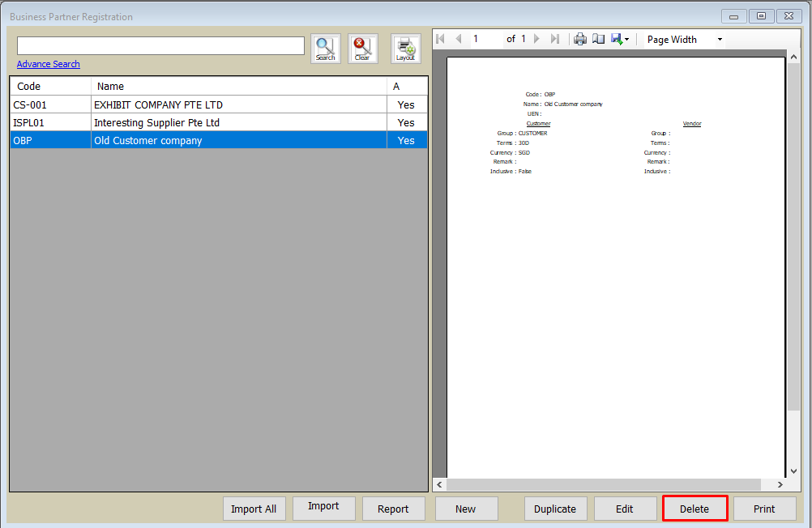Open the Layout icon button
This screenshot has width=812, height=528.
tap(405, 49)
